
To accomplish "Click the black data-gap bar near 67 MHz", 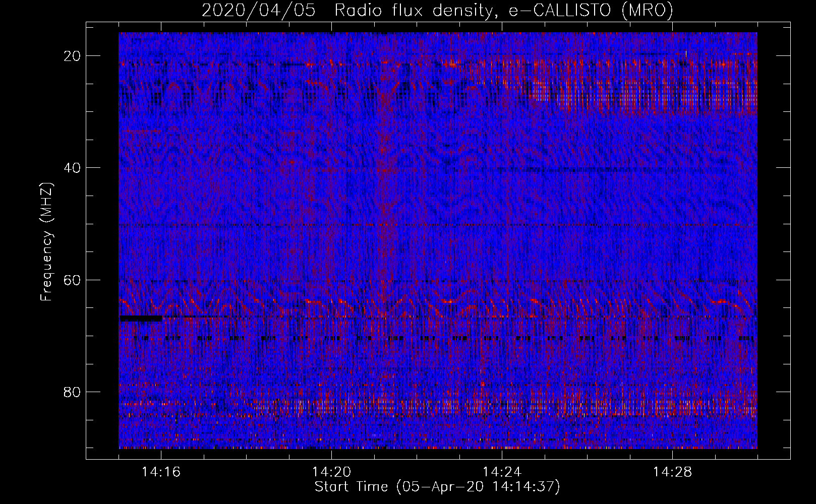I will pos(141,319).
